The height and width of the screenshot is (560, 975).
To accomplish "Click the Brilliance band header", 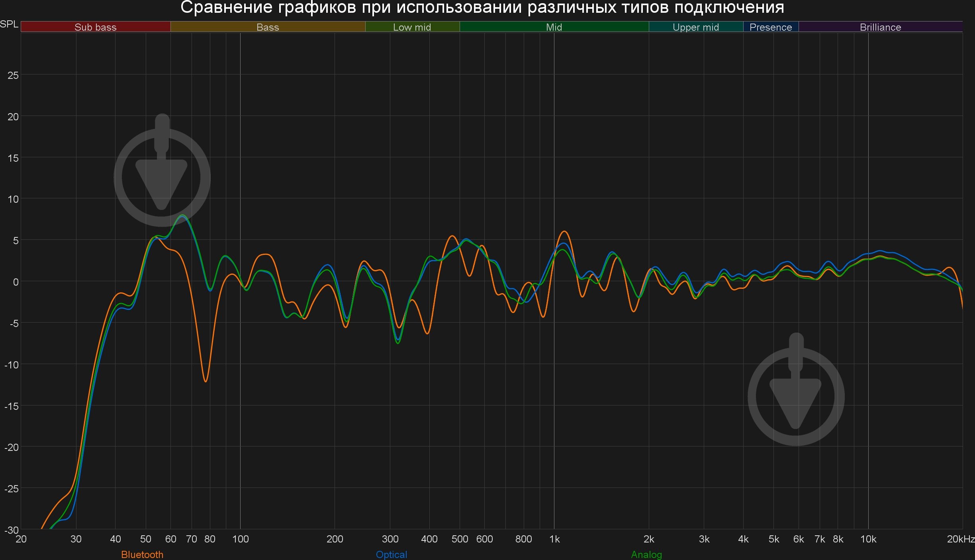I will [880, 27].
